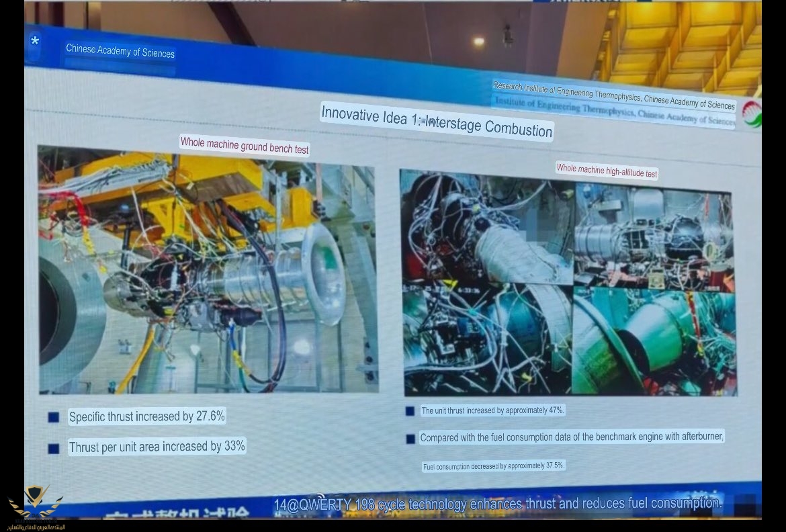Click 'Fuel consumption decreased by approximately 37.5%' text
The width and height of the screenshot is (786, 532).
click(x=494, y=466)
